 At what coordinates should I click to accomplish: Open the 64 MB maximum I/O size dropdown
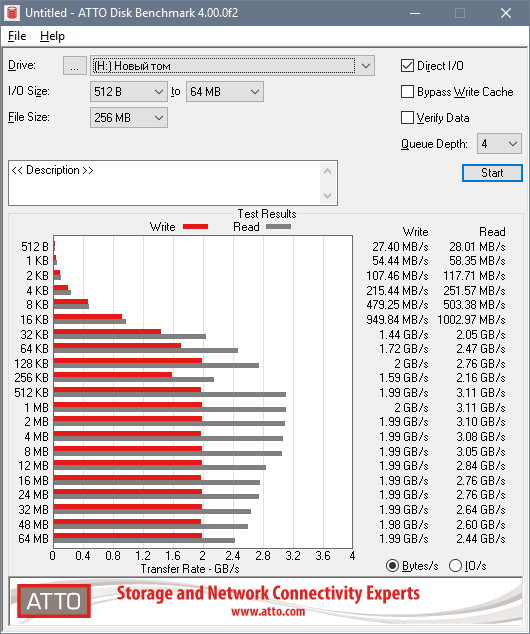(224, 92)
